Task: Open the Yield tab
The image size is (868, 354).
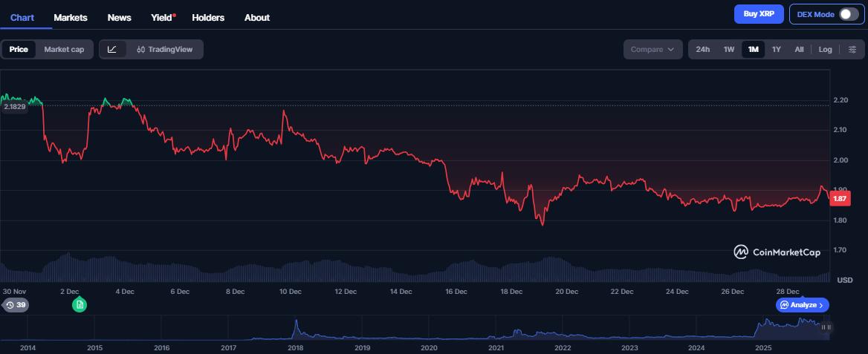Action: [161, 17]
